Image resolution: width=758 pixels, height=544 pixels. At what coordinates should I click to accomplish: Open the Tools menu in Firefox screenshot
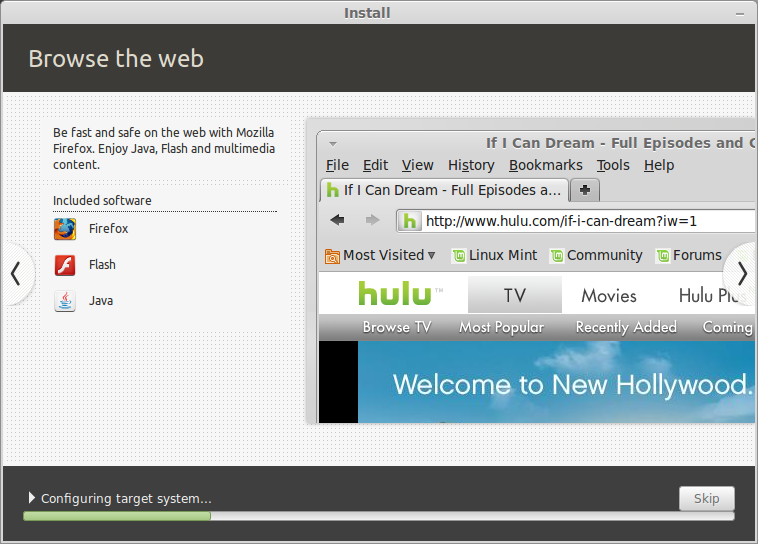click(612, 165)
